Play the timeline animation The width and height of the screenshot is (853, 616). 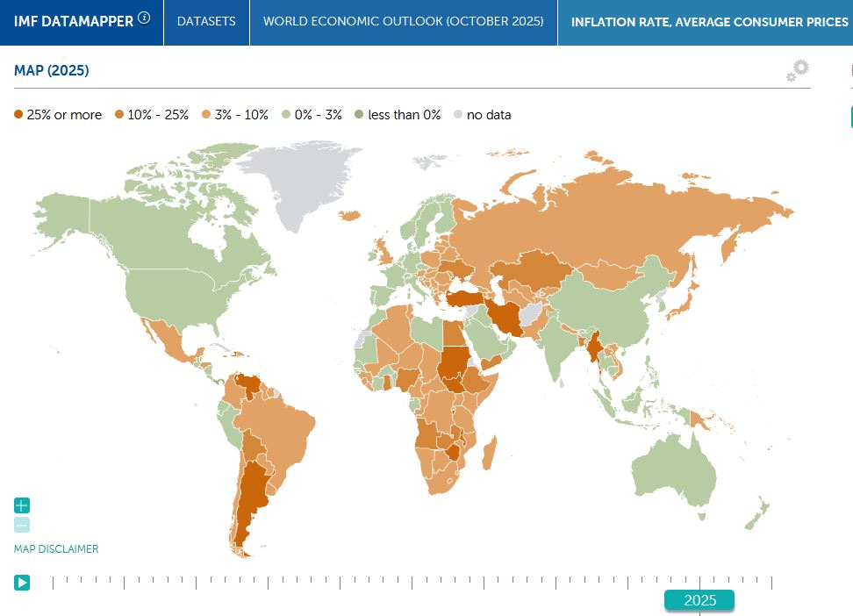point(22,582)
